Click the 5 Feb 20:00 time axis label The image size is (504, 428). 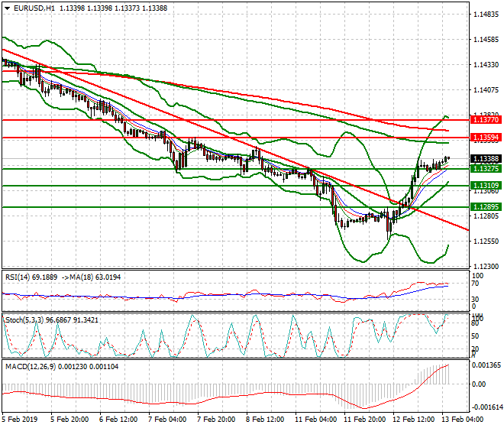pyautogui.click(x=69, y=420)
